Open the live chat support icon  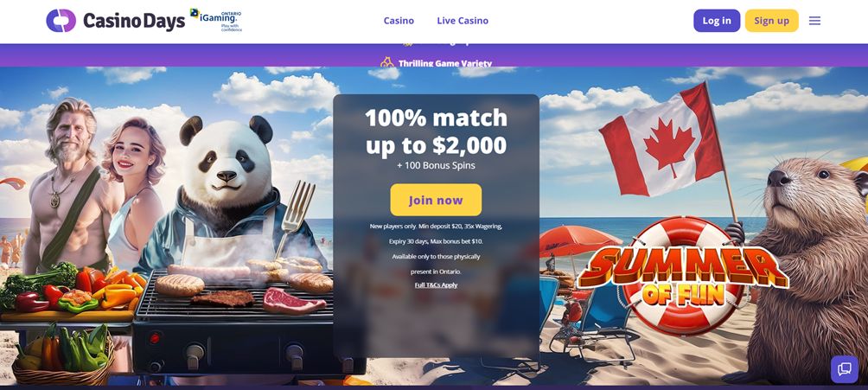[844, 369]
